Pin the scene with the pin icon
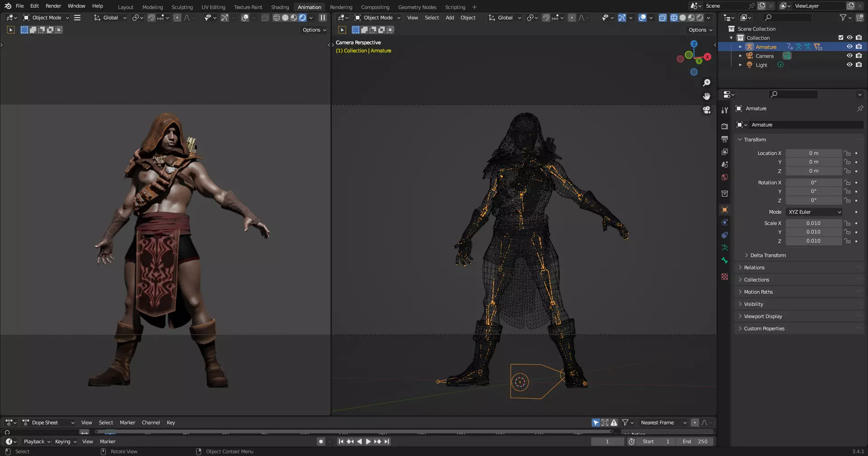This screenshot has width=868, height=456. point(751,6)
